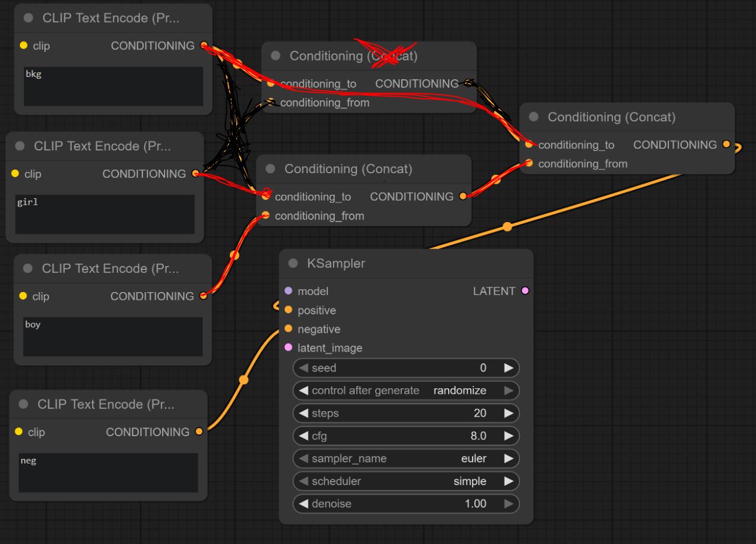Collapse the CLIP Text Encode node containing girl
The height and width of the screenshot is (544, 756).
[x=20, y=146]
